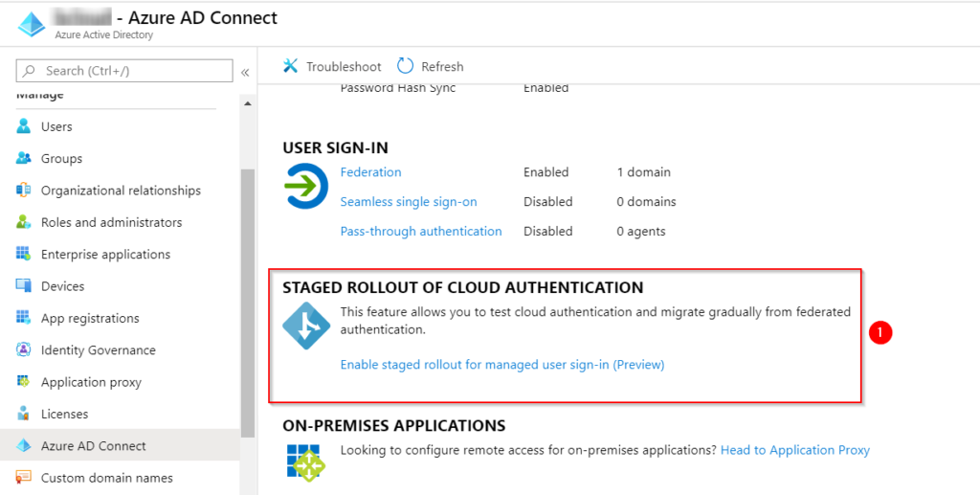Click the ON-PREMISES APPLICATIONS heading
The height and width of the screenshot is (495, 980).
pyautogui.click(x=393, y=426)
